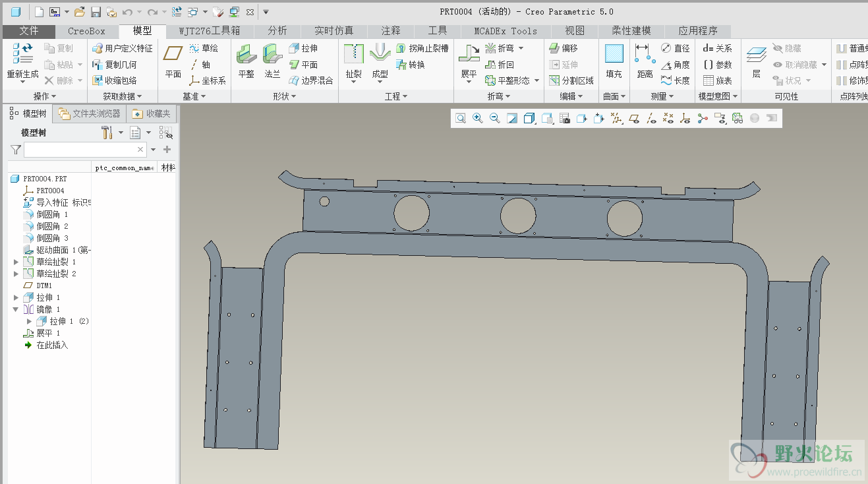The height and width of the screenshot is (484, 868).
Task: Select 在此插入 marker in tree
Action: click(46, 345)
